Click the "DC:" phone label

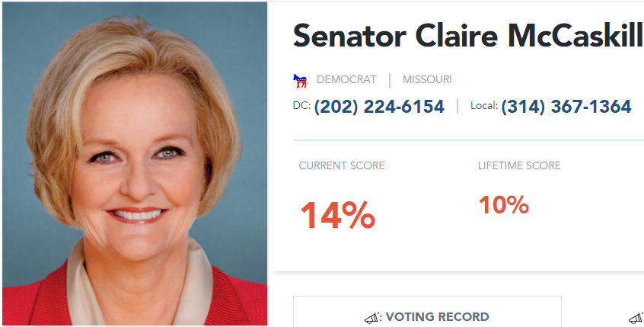click(301, 106)
